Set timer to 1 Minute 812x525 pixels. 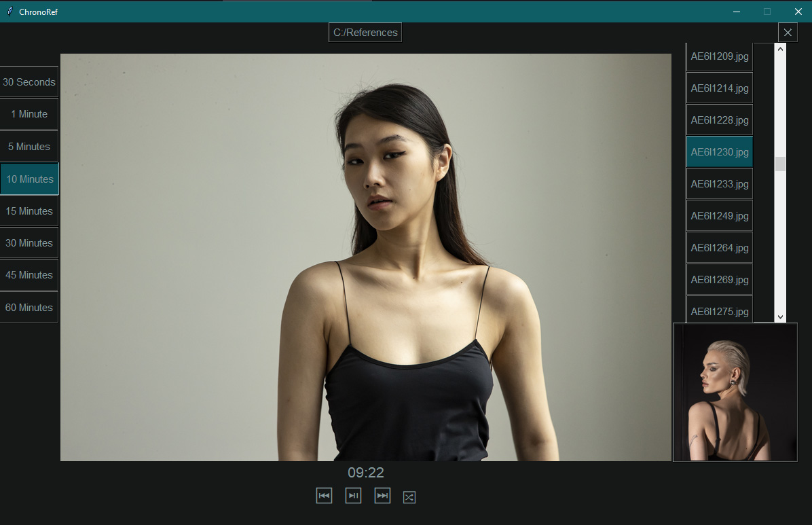pos(29,114)
